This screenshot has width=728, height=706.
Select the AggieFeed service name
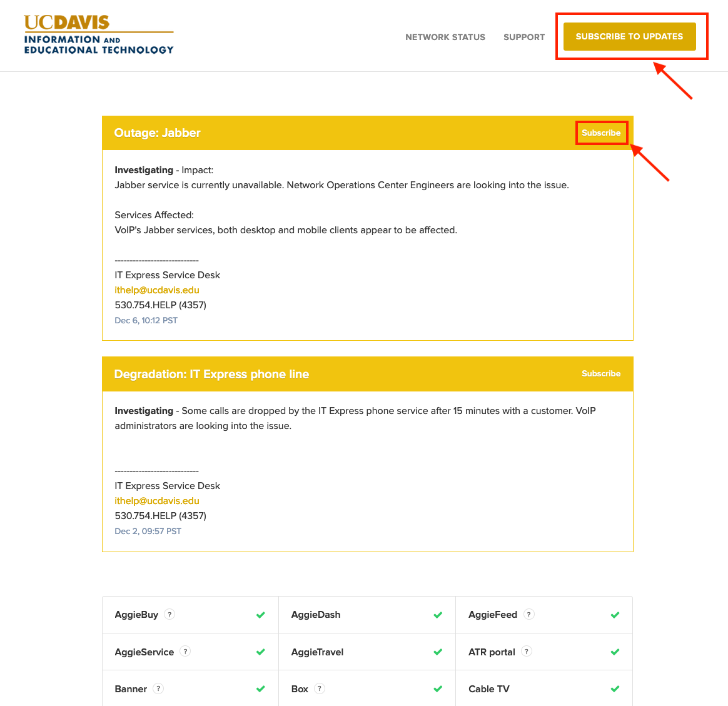(x=493, y=615)
